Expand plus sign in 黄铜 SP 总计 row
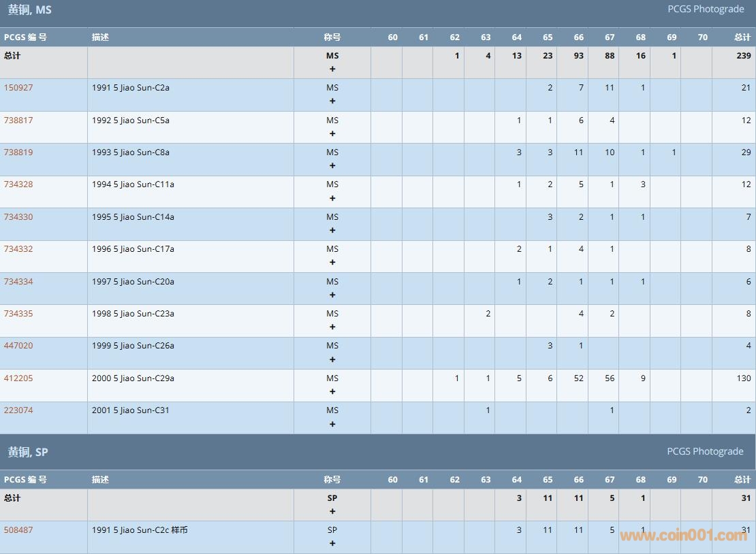This screenshot has width=756, height=554. (332, 512)
